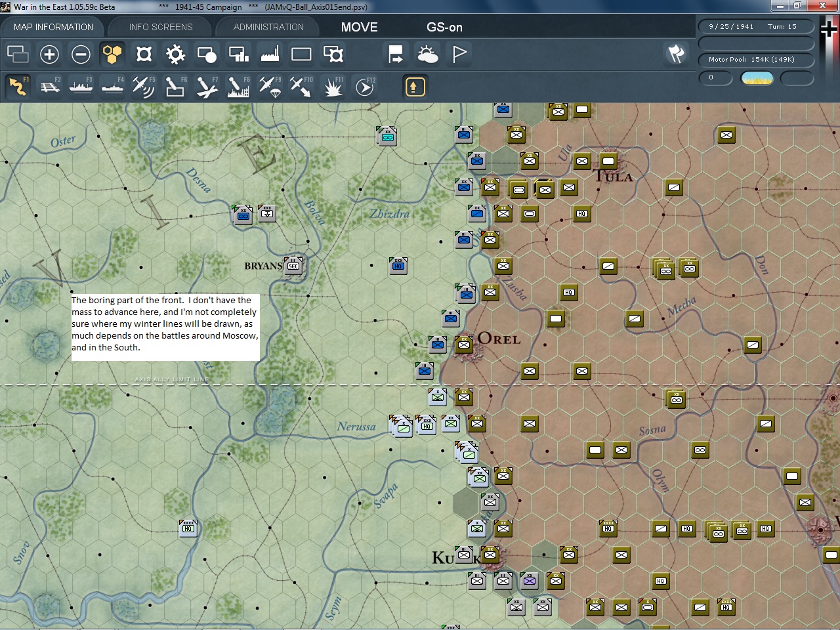Click the Motor Pool 154K readout
The height and width of the screenshot is (630, 840).
click(x=755, y=60)
